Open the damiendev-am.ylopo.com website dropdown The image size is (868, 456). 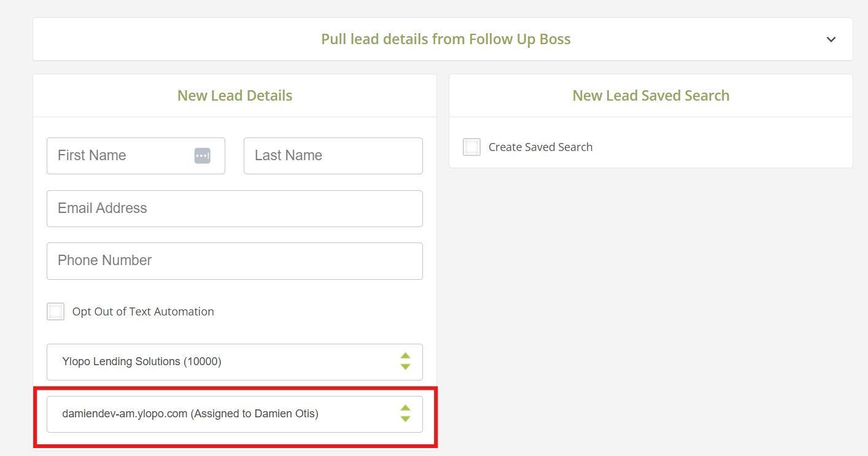234,414
